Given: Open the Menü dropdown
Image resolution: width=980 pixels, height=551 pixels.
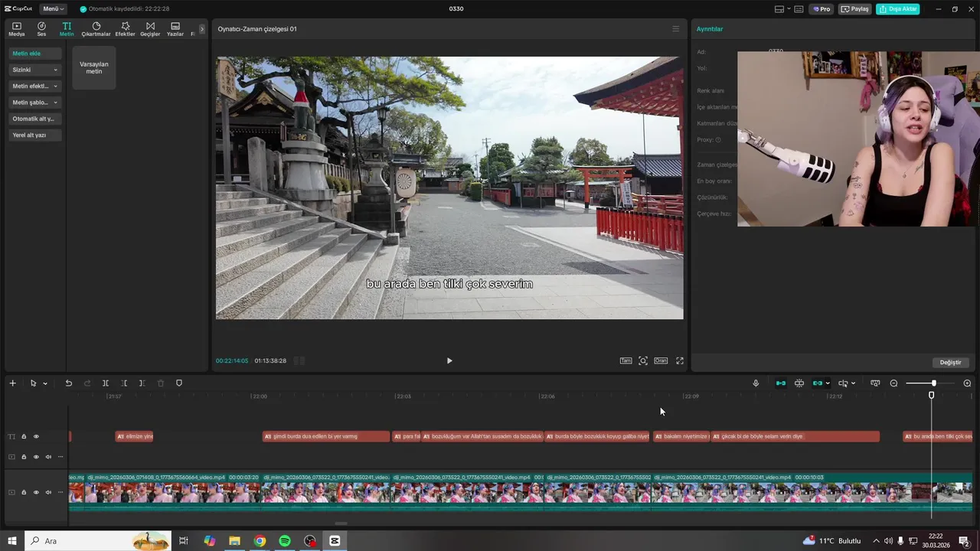Looking at the screenshot, I should click(53, 8).
